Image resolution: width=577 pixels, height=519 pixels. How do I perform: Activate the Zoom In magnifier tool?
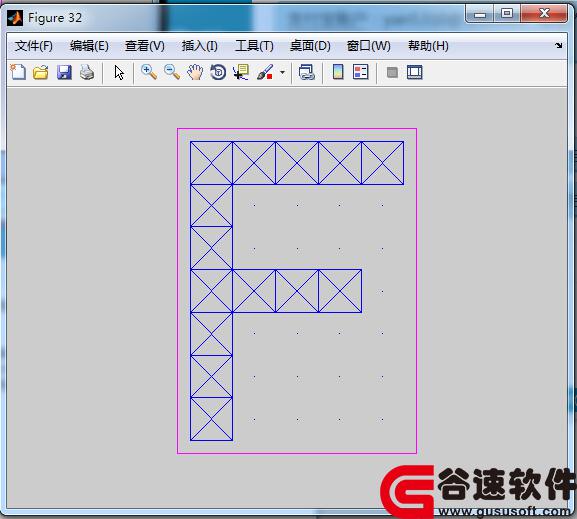149,72
